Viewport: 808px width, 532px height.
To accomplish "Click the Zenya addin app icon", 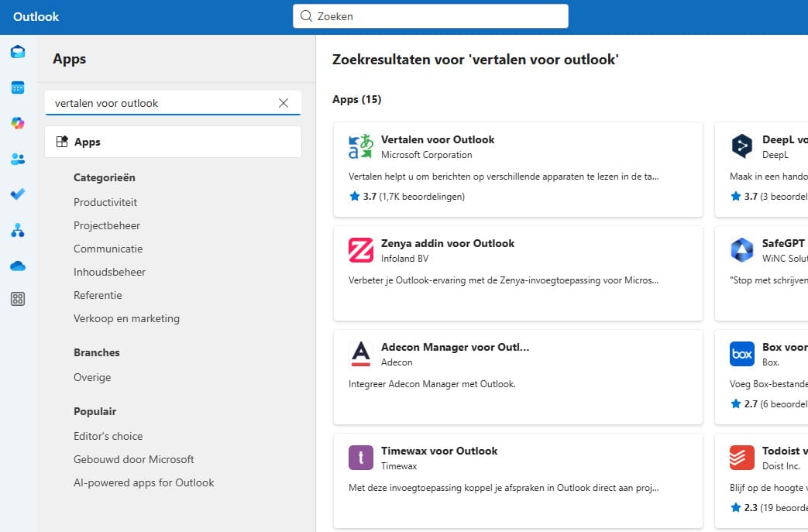I will [x=361, y=250].
